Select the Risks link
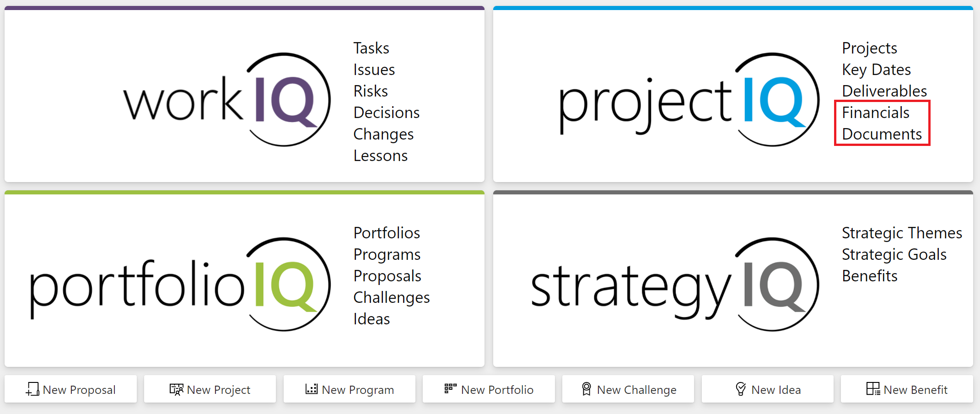The image size is (980, 414). pyautogui.click(x=371, y=91)
